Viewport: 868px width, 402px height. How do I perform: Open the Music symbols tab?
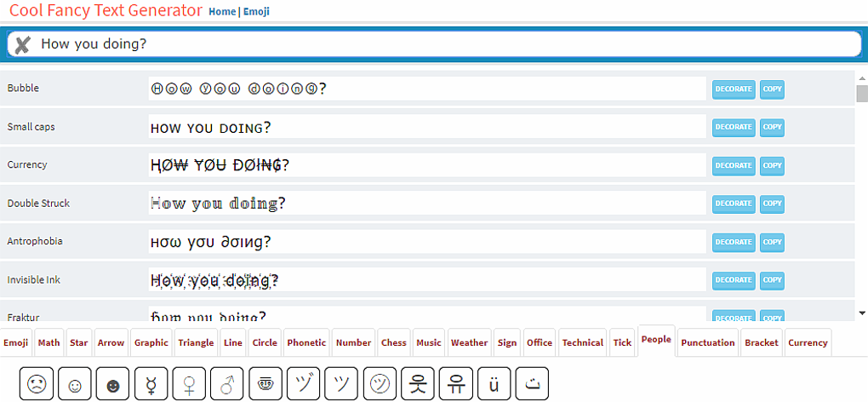click(x=429, y=342)
